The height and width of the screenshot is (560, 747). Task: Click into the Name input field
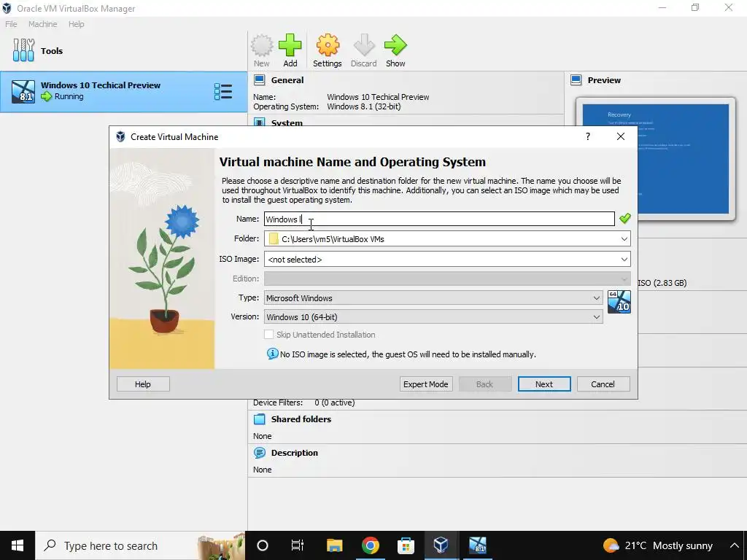(x=439, y=219)
